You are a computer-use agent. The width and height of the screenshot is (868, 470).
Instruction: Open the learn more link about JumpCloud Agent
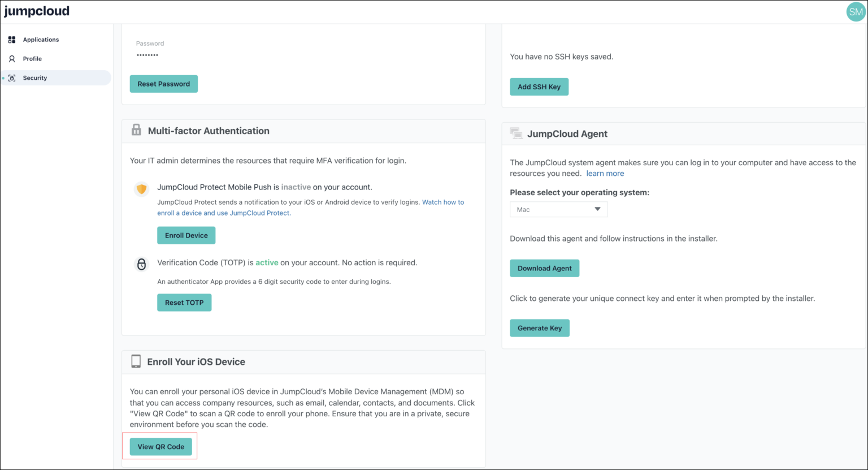605,173
